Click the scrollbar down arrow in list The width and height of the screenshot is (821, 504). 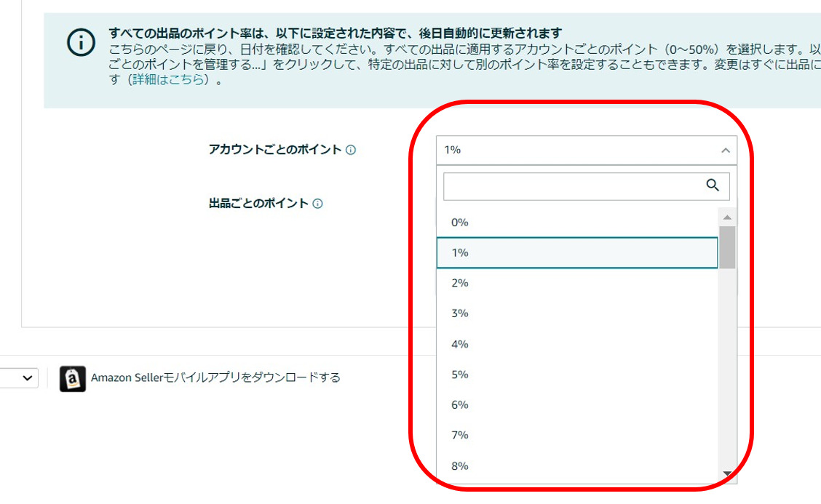point(727,473)
